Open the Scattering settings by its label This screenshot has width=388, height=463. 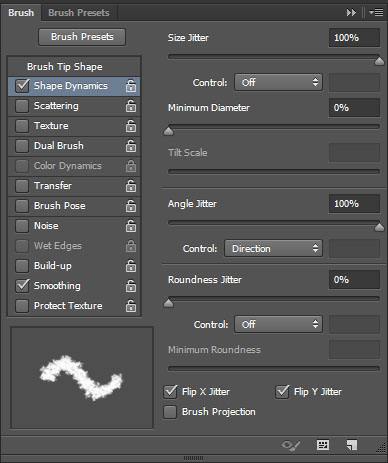point(56,106)
